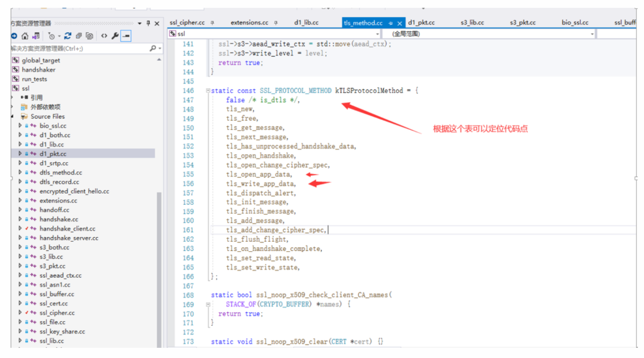Open the pending changes filter dropdown arrow
This screenshot has height=358, width=644.
pos(59,35)
